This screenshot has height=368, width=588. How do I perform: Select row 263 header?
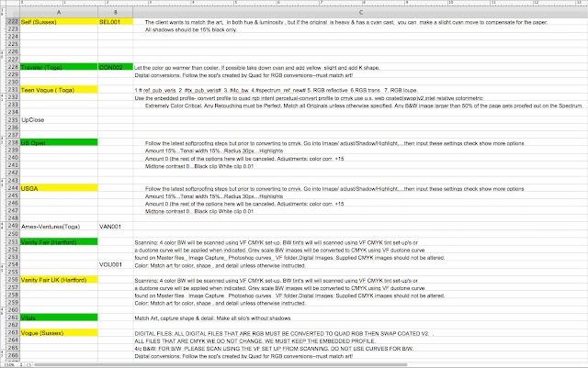[x=13, y=333]
